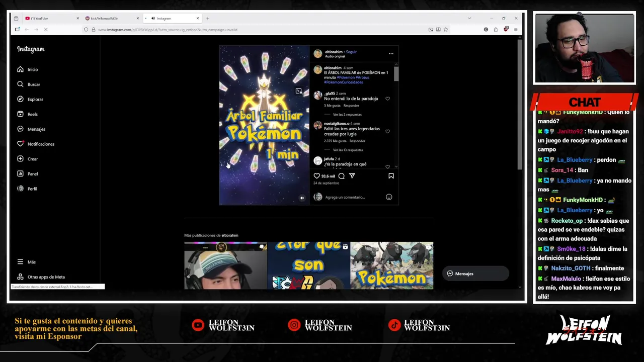
Task: Like the jafufa comment
Action: pyautogui.click(x=387, y=166)
